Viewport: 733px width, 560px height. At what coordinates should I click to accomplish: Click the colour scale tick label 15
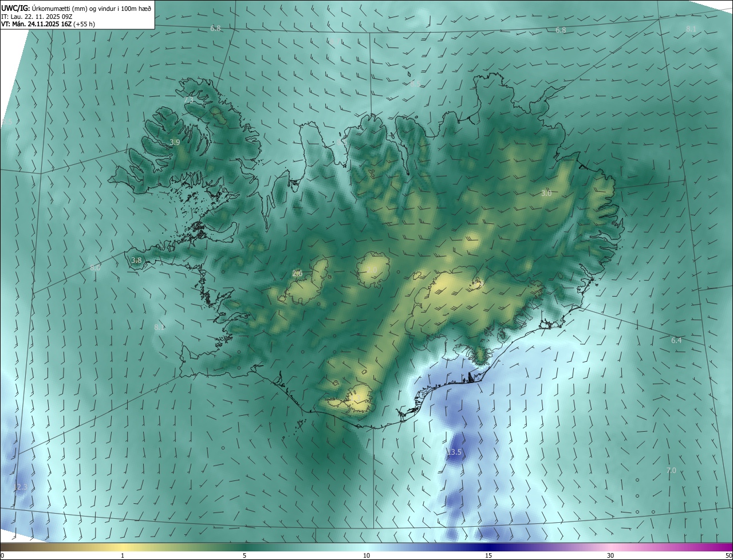488,555
